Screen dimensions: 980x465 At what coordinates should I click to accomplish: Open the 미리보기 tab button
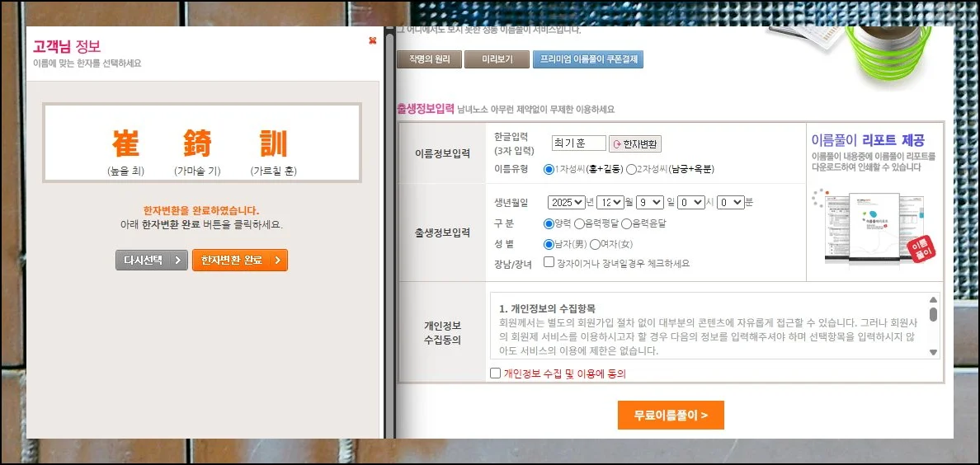[x=497, y=59]
